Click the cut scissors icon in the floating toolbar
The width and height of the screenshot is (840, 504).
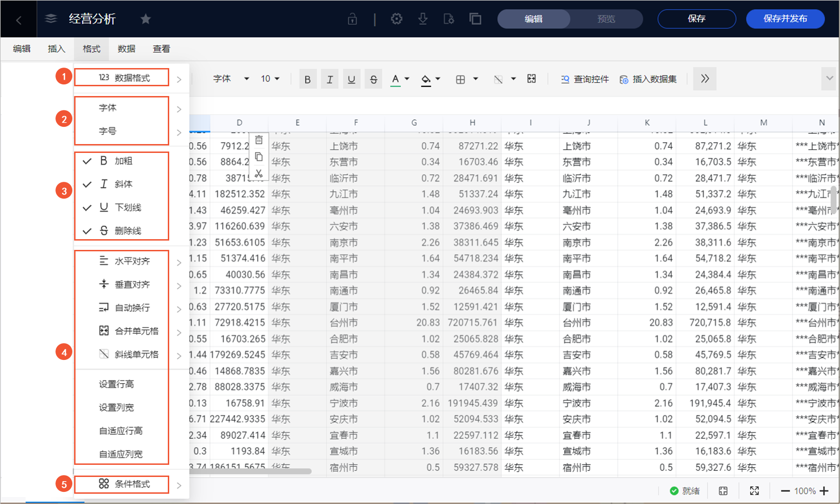click(x=259, y=173)
